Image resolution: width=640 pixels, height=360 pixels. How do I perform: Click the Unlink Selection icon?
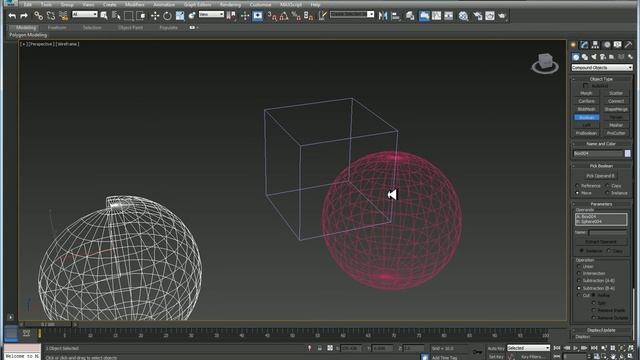point(51,16)
